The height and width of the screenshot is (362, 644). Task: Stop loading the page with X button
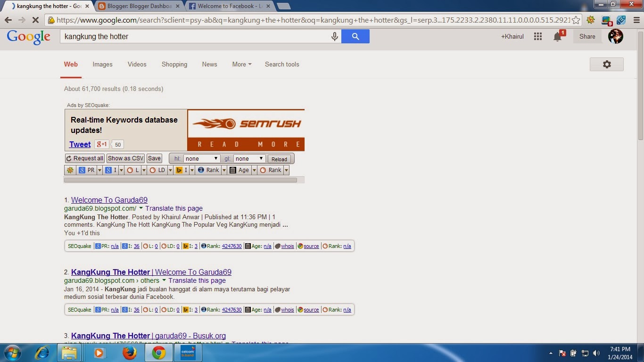(x=36, y=20)
